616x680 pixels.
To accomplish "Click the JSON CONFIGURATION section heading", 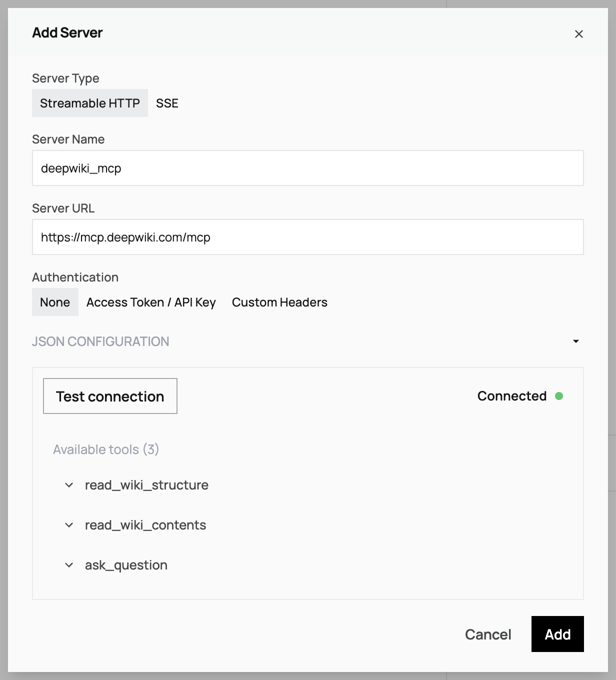I will coord(100,341).
